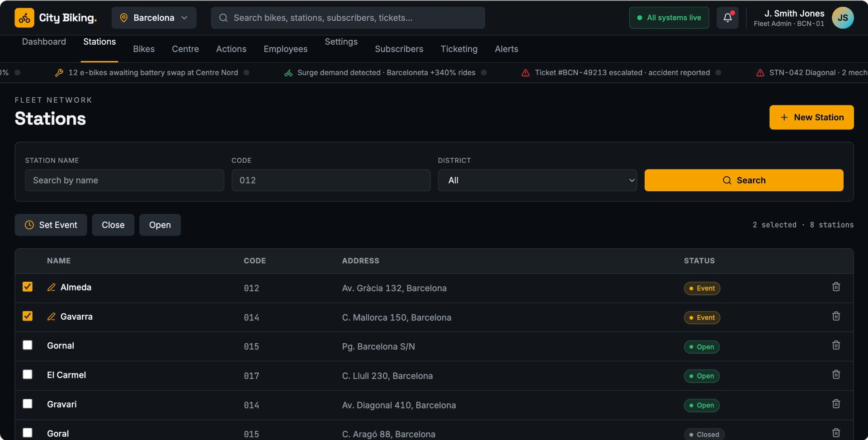The image size is (868, 440).
Task: Click the station name Gornal
Action: coord(61,346)
